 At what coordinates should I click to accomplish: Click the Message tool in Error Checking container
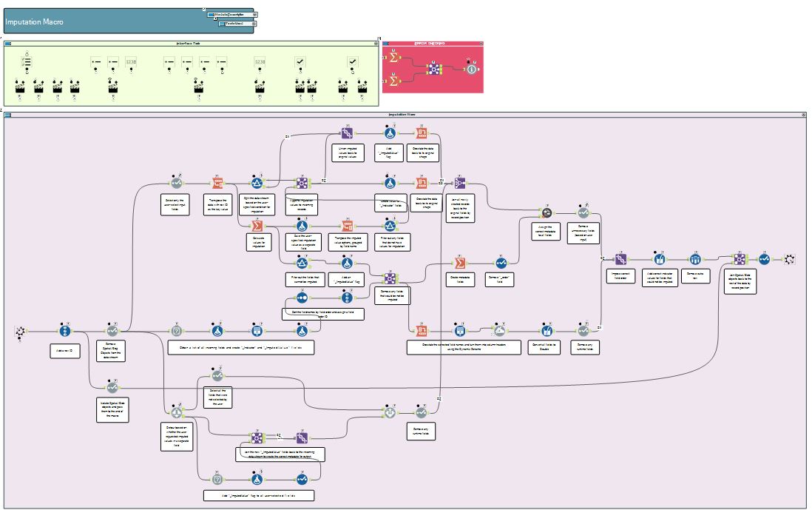[x=470, y=69]
